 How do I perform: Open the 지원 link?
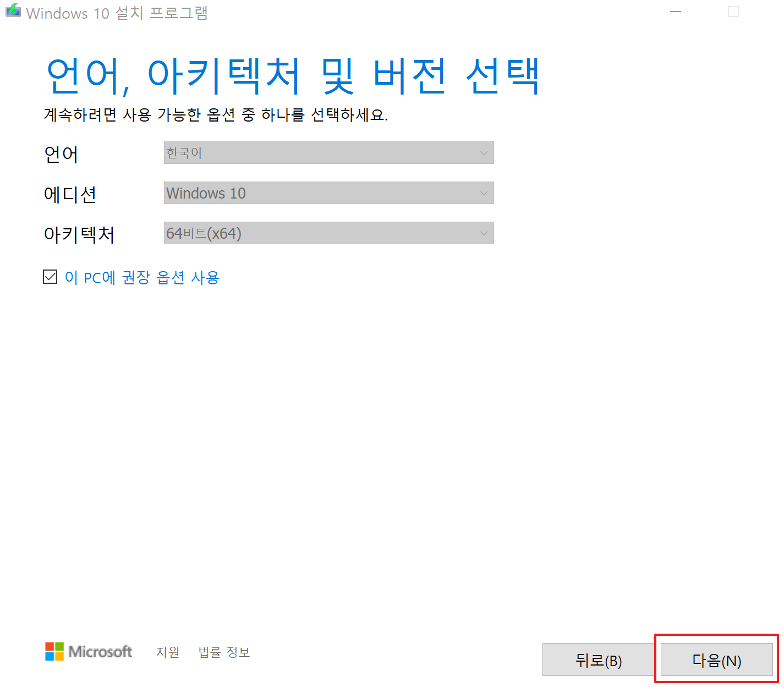pyautogui.click(x=168, y=652)
